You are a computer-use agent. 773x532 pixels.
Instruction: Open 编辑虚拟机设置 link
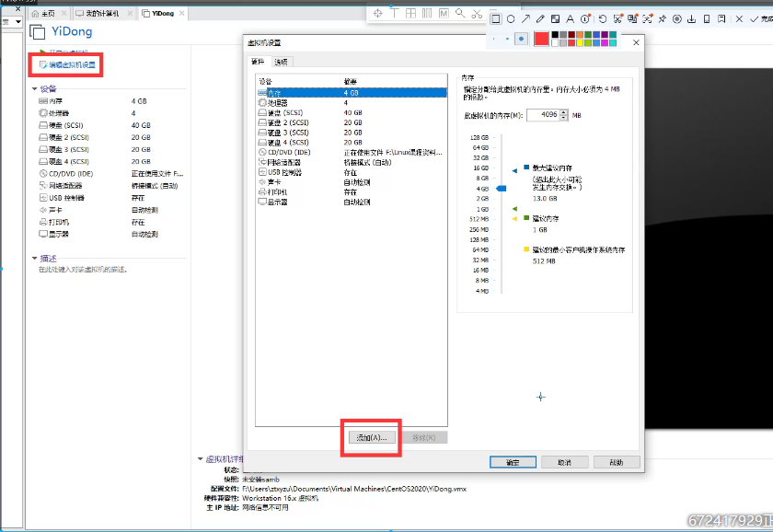[67, 64]
